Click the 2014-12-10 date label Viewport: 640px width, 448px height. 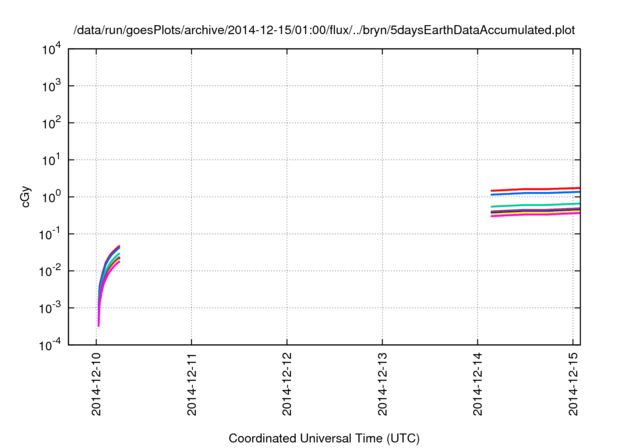coord(96,384)
